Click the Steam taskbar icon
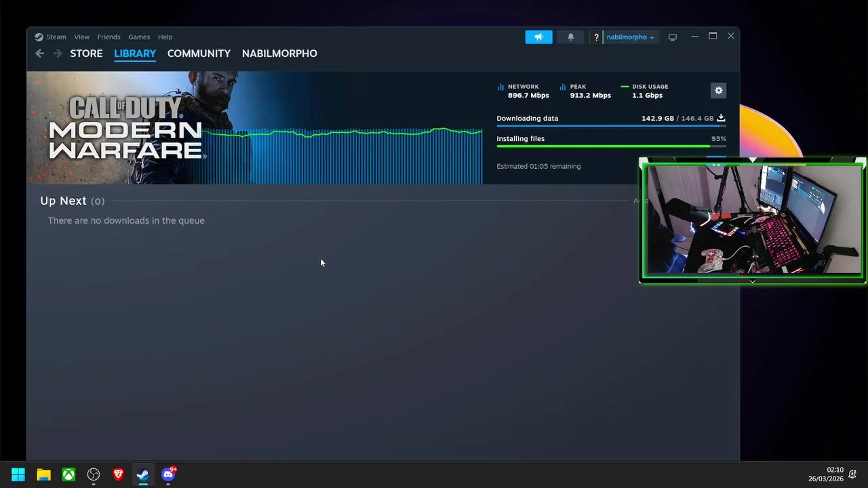Screen dimensions: 868x488 tap(143, 474)
